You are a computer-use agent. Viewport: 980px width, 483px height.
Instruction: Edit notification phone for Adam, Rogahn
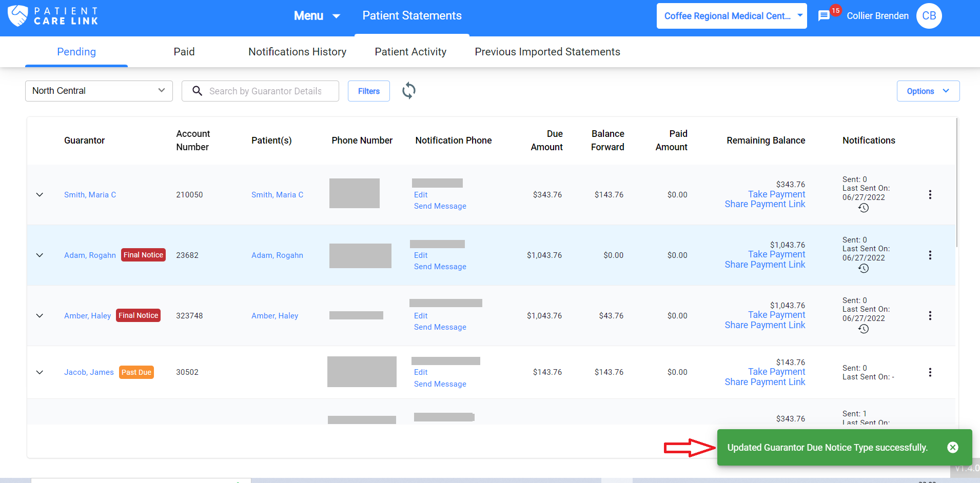click(x=421, y=255)
